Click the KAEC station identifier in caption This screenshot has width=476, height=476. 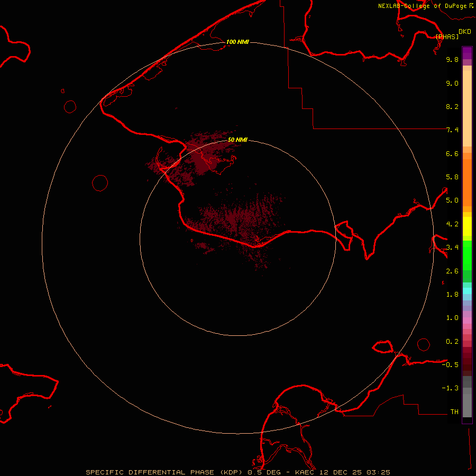[x=305, y=472]
